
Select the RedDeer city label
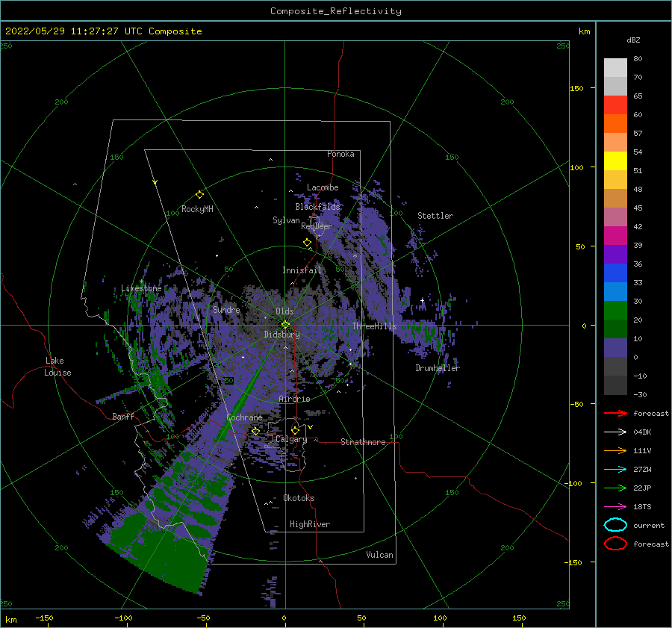click(x=317, y=226)
